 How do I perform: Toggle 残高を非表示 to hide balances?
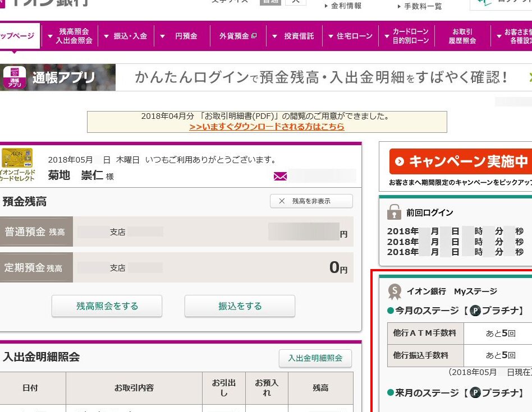[311, 201]
